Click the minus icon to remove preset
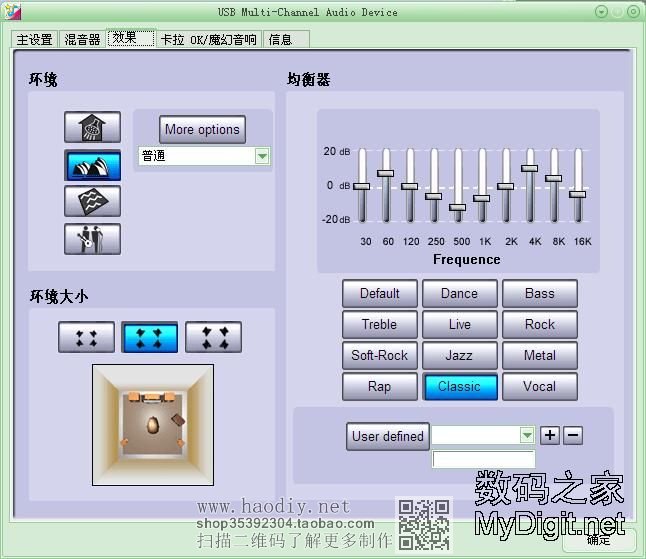Viewport: 646px width, 559px height. 572,435
